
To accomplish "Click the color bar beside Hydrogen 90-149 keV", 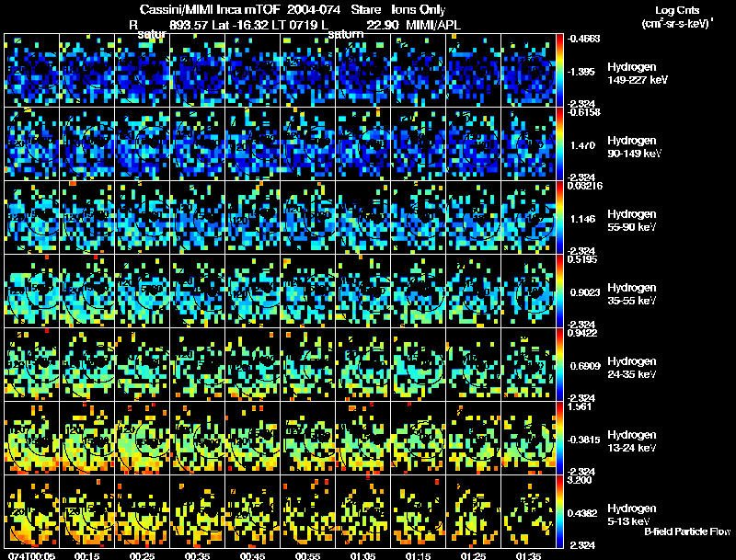I will (559, 144).
